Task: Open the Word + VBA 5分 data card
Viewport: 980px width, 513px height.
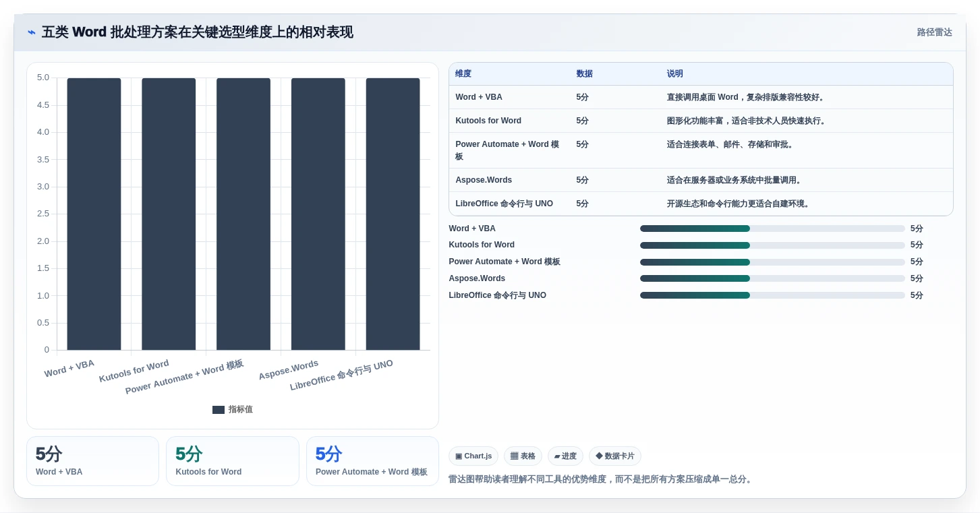Action: pyautogui.click(x=92, y=461)
